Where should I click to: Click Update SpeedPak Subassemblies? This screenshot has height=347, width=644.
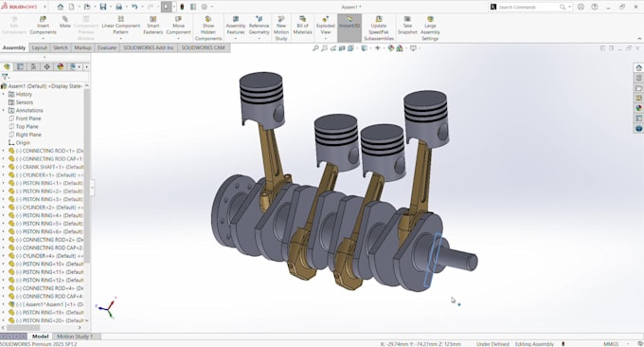click(x=379, y=28)
